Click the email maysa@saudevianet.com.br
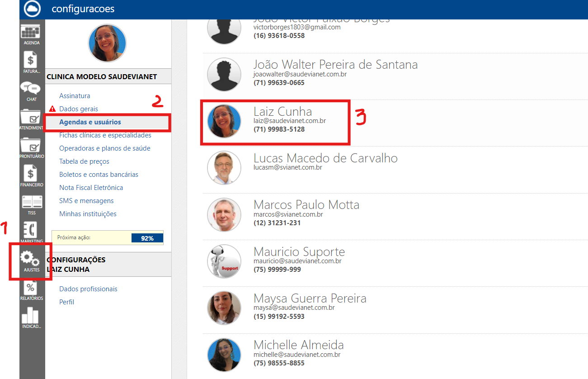The width and height of the screenshot is (588, 379). 294,308
